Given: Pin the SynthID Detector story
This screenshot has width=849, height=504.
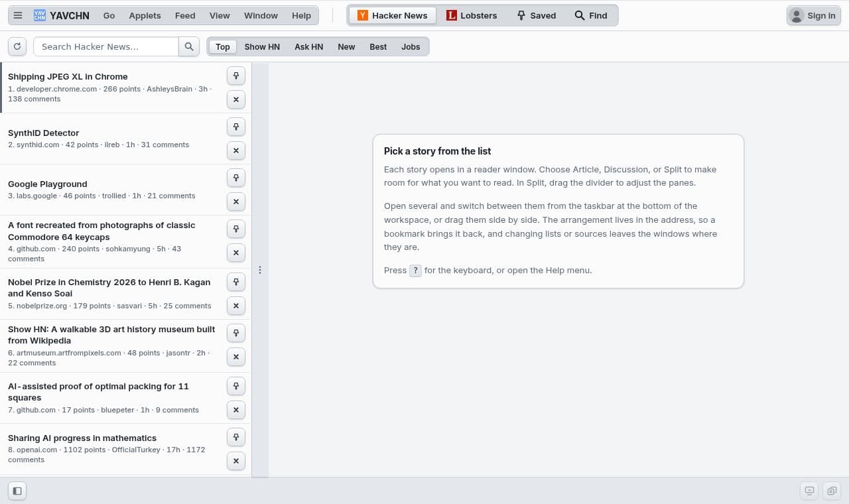Looking at the screenshot, I should coord(236,127).
